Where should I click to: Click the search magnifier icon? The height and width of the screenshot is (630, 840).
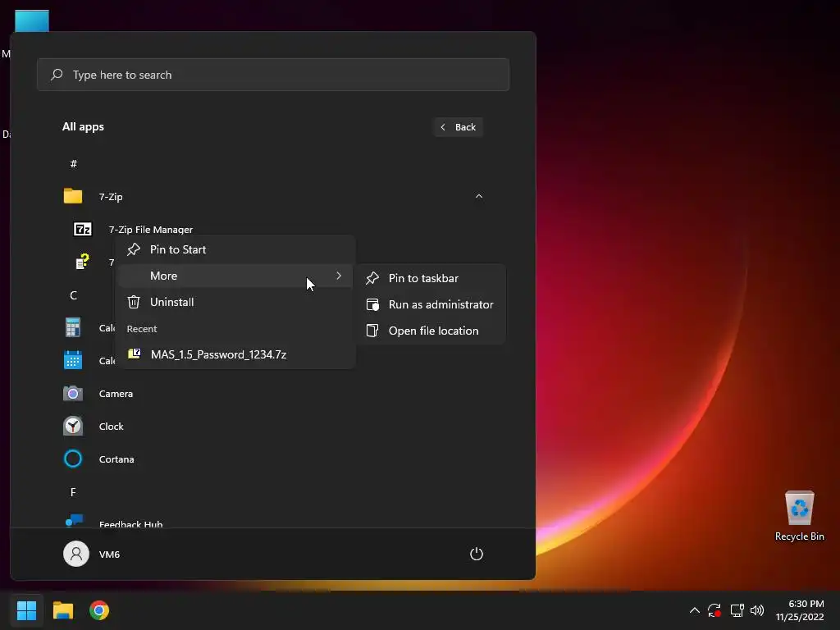[x=57, y=75]
